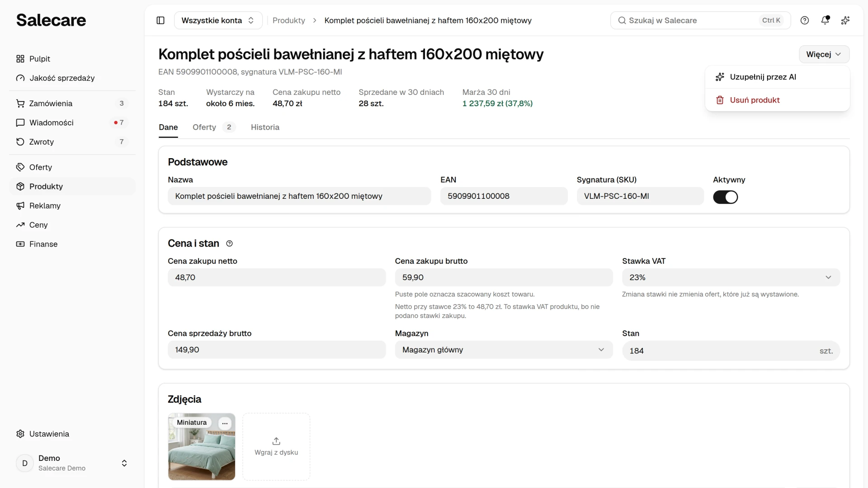Select Uzupełnij przez AI menu entry
Image resolution: width=868 pixels, height=488 pixels.
(777, 77)
